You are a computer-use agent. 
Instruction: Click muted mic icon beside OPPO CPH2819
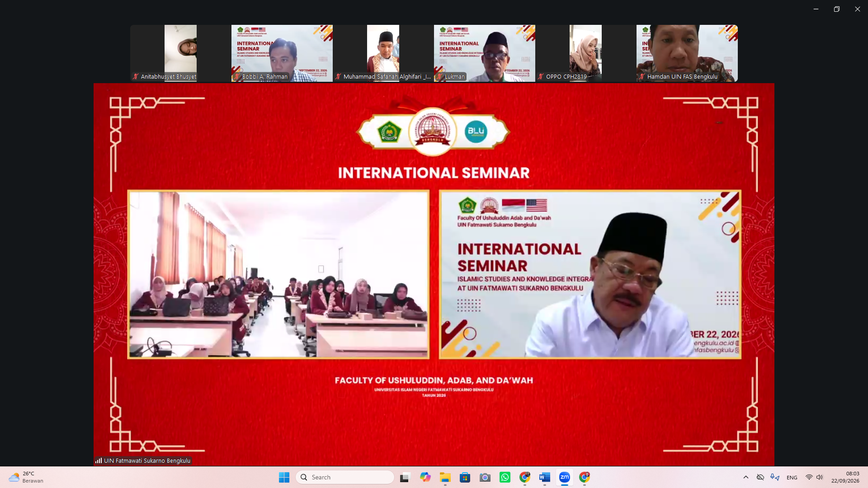[541, 76]
